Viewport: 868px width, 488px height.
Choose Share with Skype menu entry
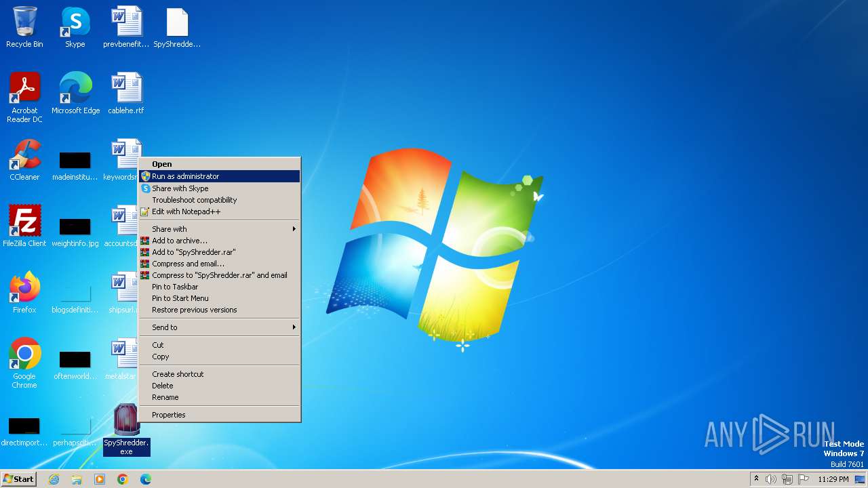[x=220, y=188]
